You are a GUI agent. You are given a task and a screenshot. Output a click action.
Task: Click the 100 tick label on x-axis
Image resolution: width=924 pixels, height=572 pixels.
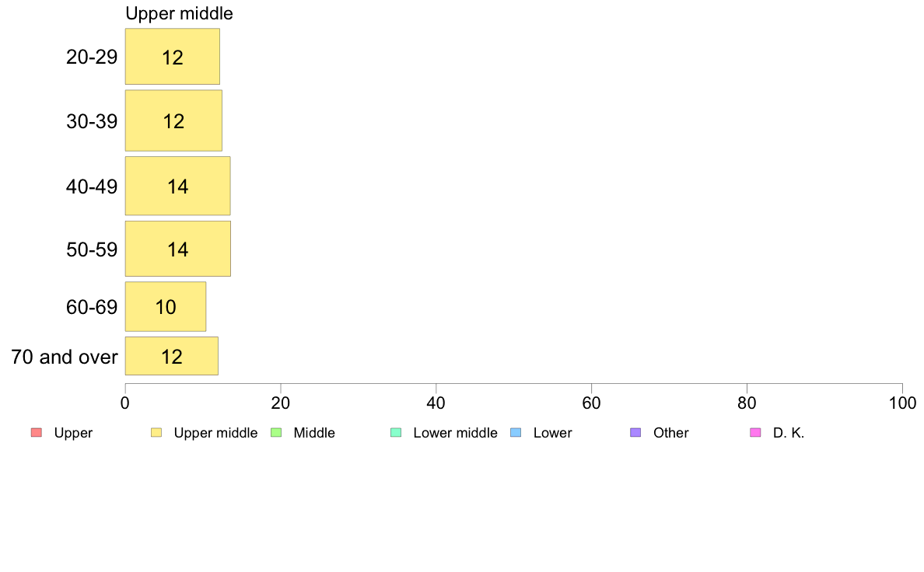(901, 403)
